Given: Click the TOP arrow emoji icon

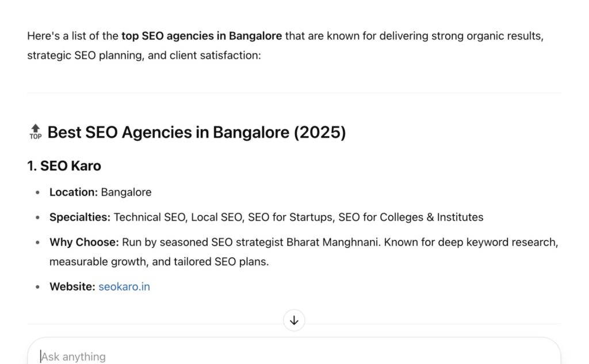Looking at the screenshot, I should coord(35,132).
